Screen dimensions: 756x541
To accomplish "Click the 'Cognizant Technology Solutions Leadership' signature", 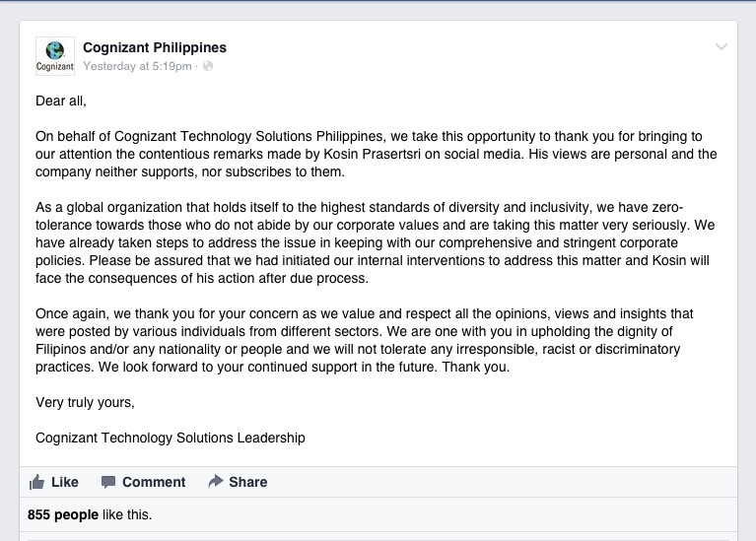I will click(171, 438).
